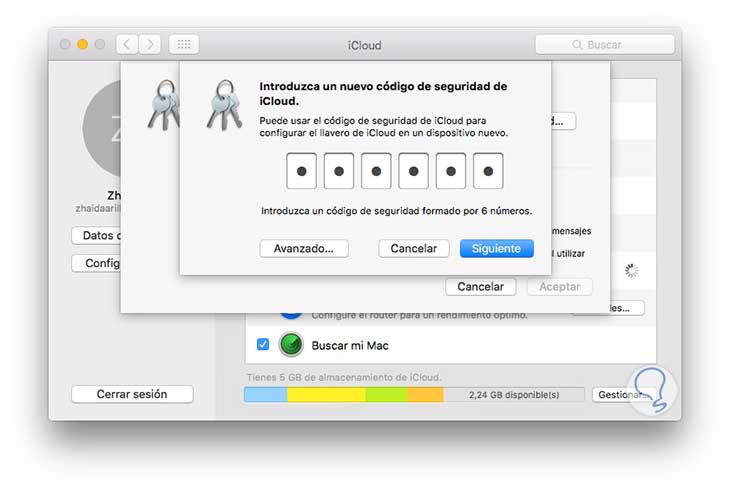
Task: Click Cancelar in the back sheet
Action: tap(480, 286)
